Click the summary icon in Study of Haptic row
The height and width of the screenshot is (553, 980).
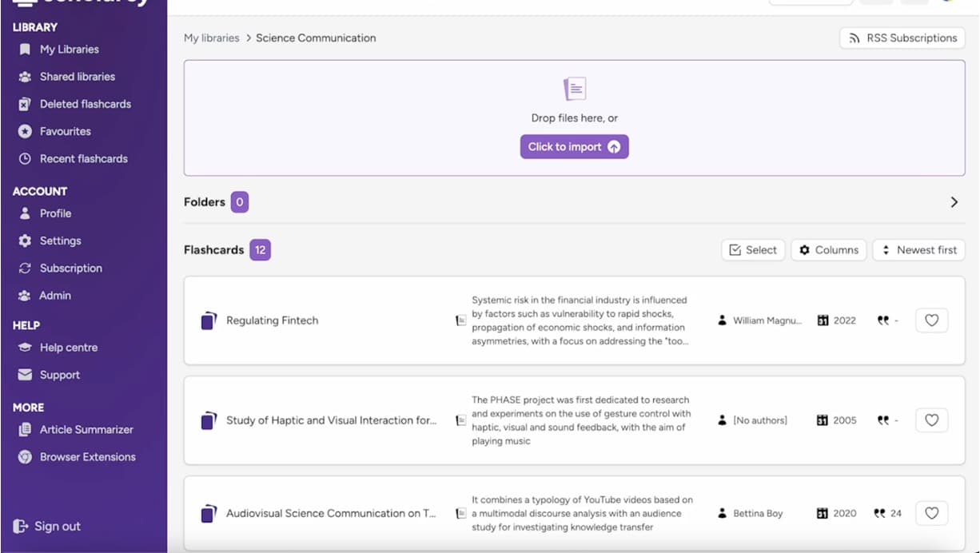[460, 420]
